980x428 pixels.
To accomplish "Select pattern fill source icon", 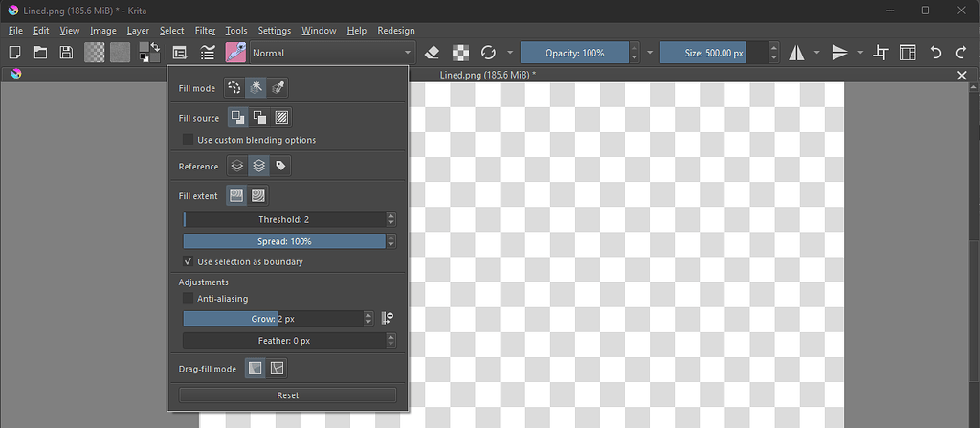I will (281, 118).
